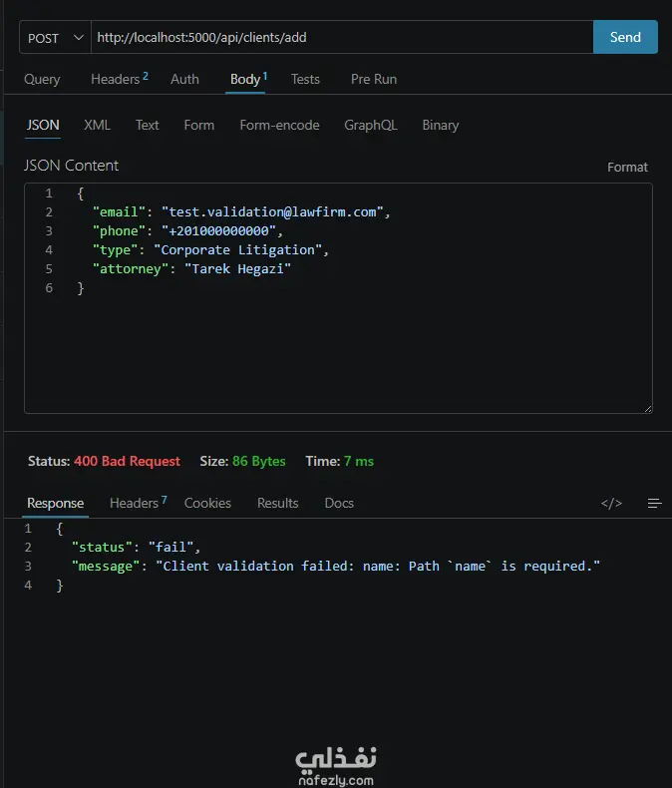Image resolution: width=672 pixels, height=788 pixels.
Task: Click the request URL field
Action: click(342, 38)
